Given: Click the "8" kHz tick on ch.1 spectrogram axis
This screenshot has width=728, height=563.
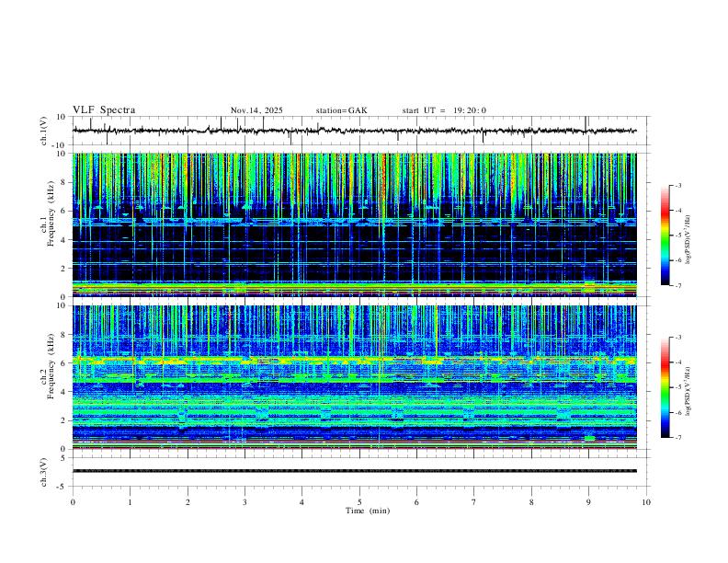Looking at the screenshot, I should [x=64, y=182].
